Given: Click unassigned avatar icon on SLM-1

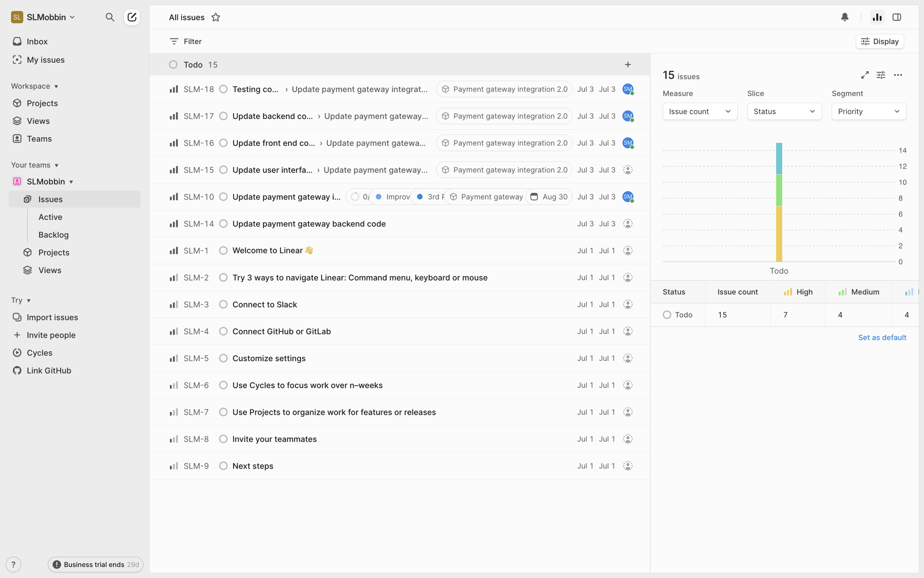Looking at the screenshot, I should click(628, 250).
